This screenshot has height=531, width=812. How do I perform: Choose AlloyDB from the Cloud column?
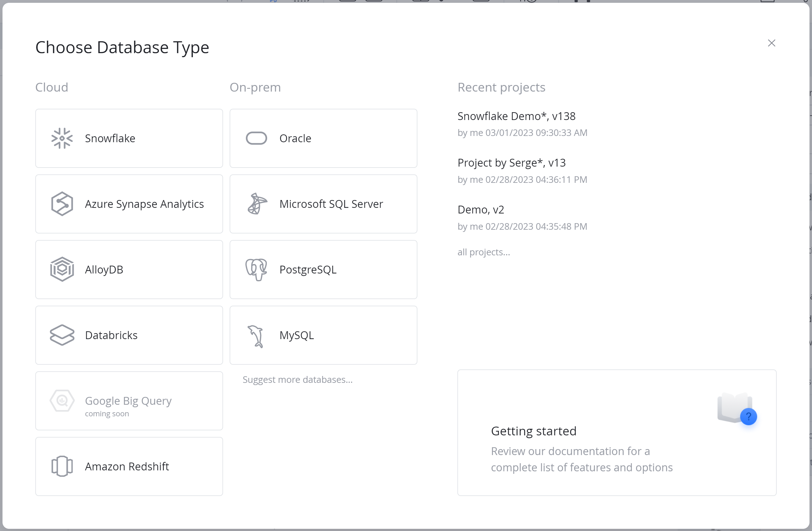pyautogui.click(x=129, y=269)
